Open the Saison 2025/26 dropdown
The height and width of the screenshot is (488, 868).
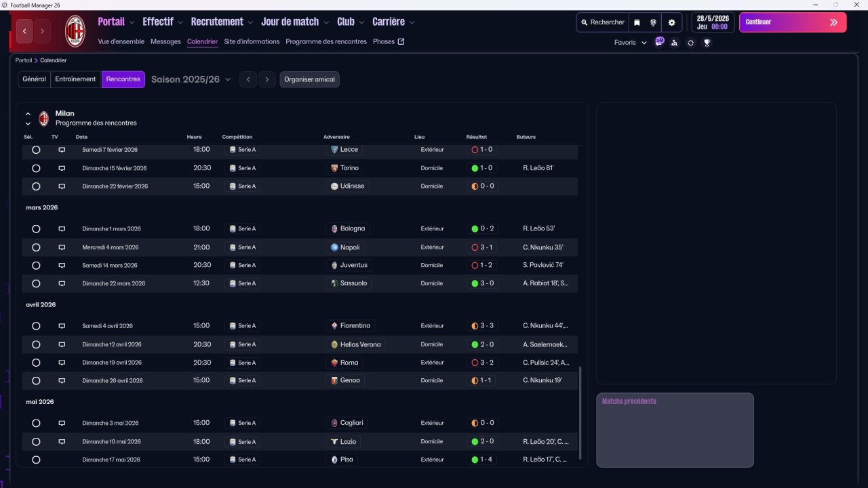click(191, 79)
